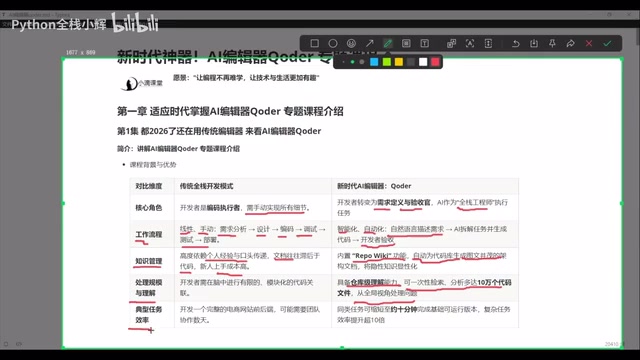Select the mosaic blur tool

406,43
